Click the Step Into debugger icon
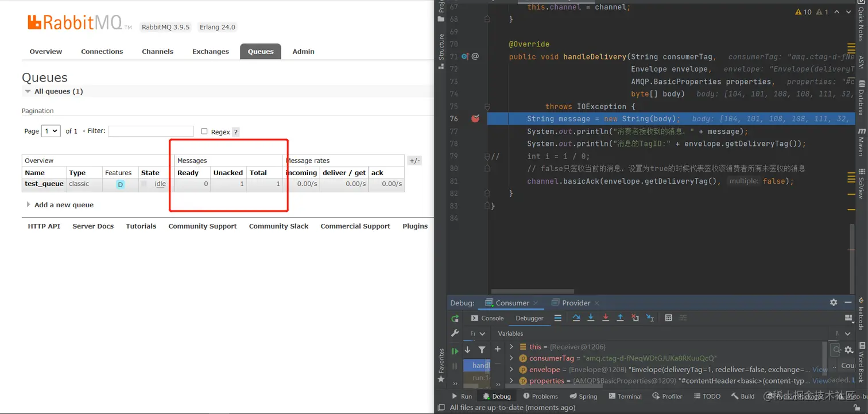 pos(591,318)
